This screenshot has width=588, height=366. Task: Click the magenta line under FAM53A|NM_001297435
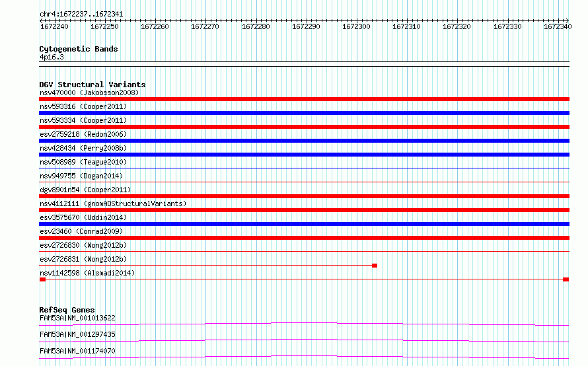click(304, 340)
